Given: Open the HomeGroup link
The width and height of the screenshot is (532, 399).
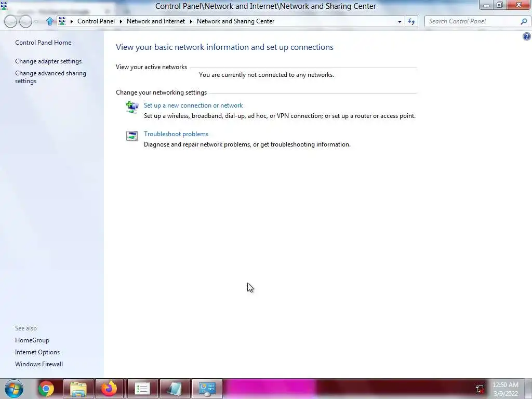Looking at the screenshot, I should [32, 340].
